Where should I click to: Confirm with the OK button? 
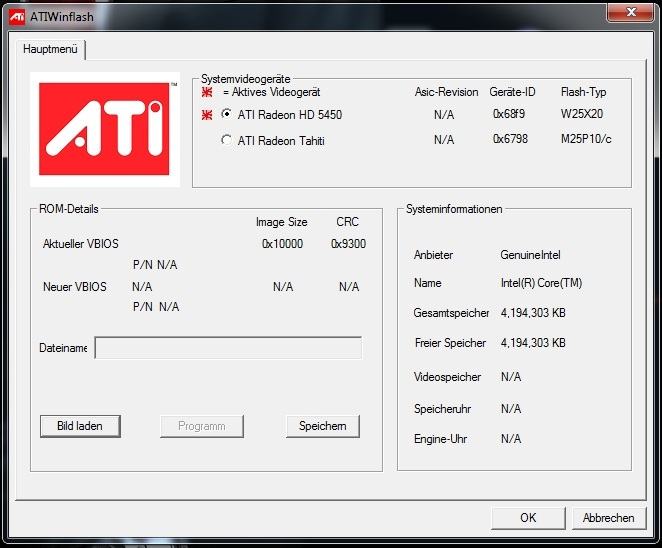(528, 518)
